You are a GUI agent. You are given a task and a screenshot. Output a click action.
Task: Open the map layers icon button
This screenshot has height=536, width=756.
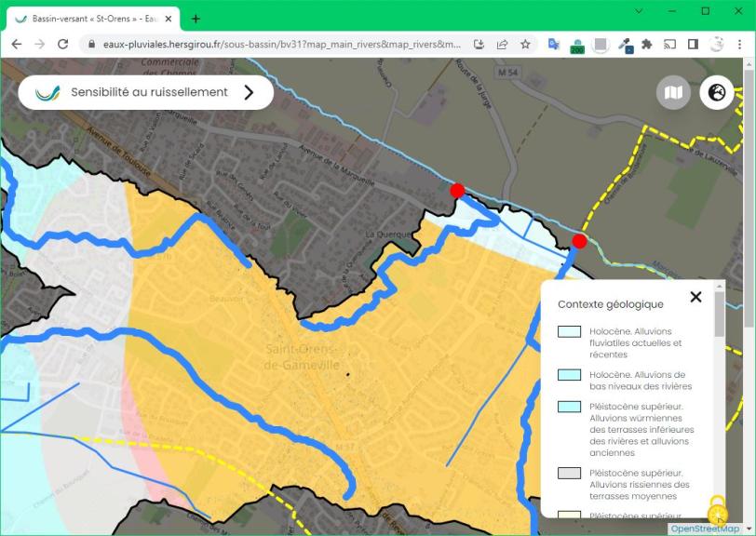coord(673,92)
